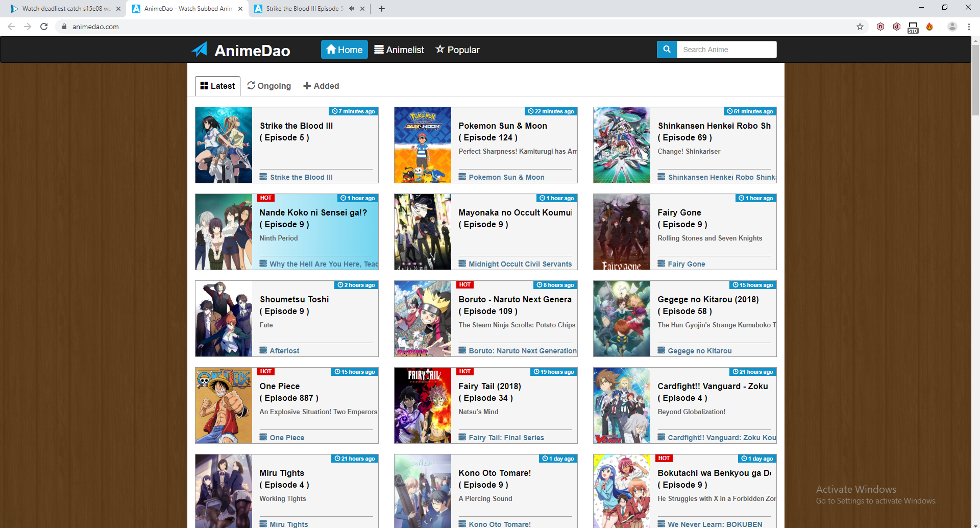Viewport: 980px width, 528px height.
Task: Close the Strike the Blood III tab
Action: [x=362, y=9]
